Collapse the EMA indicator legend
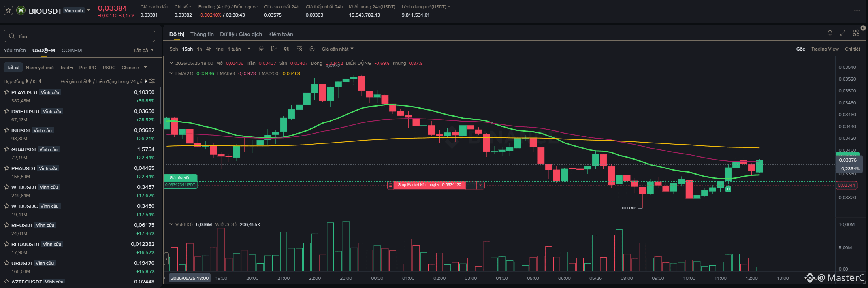The width and height of the screenshot is (868, 288). pos(171,73)
